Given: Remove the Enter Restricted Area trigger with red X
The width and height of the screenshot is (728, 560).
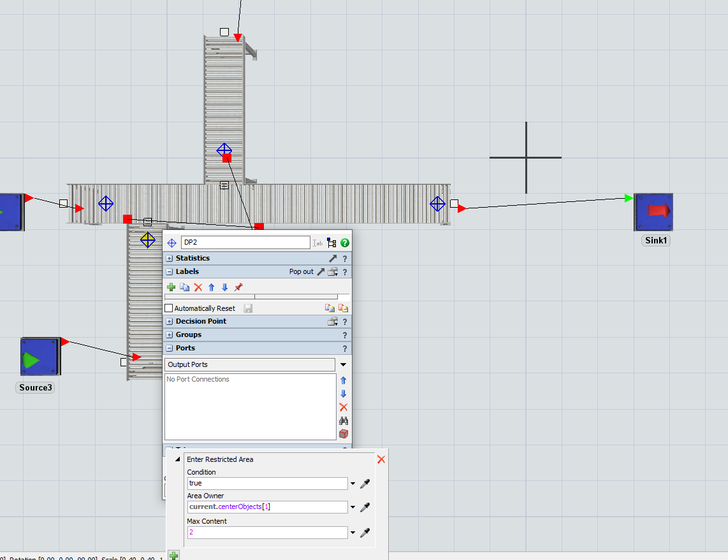Looking at the screenshot, I should (x=381, y=459).
